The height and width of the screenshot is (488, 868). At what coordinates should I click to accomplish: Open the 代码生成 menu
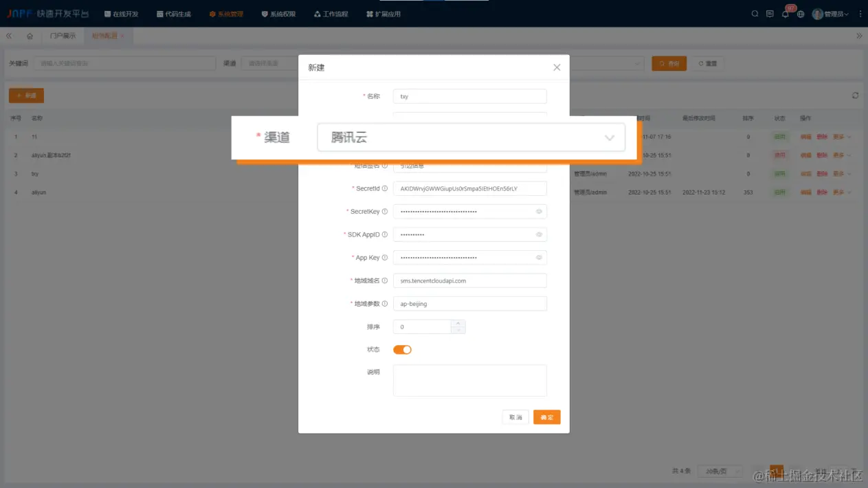coord(174,14)
